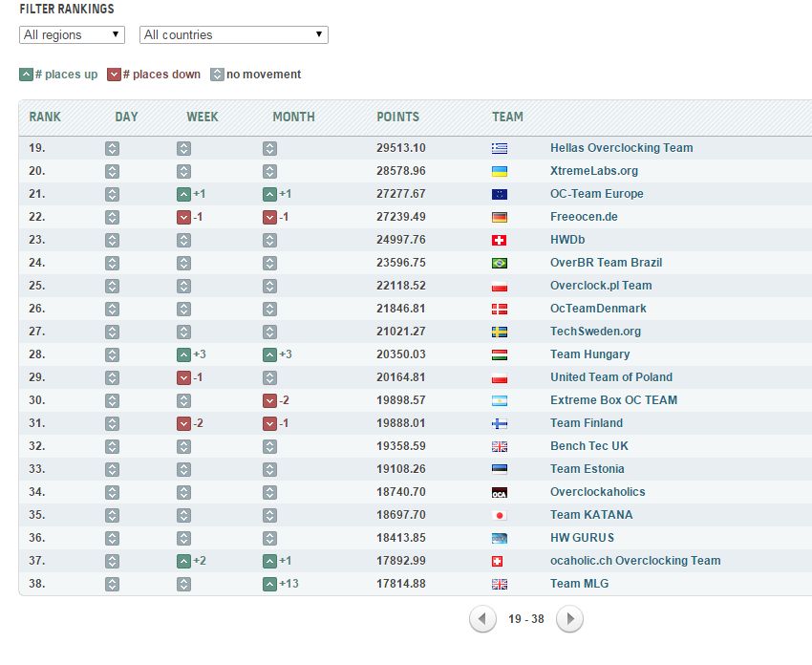Screen dimensions: 812x665
Task: Click the DAY column header
Action: point(126,118)
